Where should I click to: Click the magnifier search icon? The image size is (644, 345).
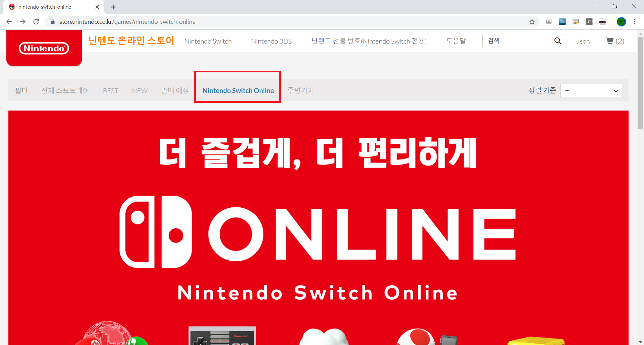point(558,41)
